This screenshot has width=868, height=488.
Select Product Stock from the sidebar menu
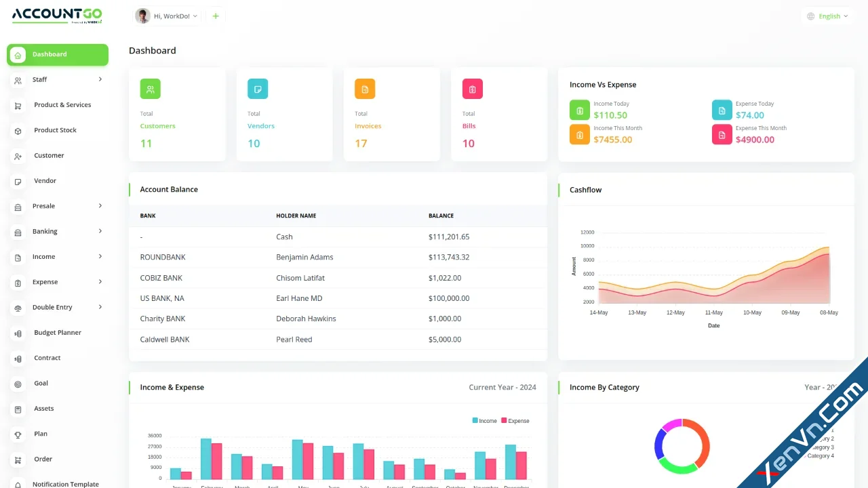[56, 130]
